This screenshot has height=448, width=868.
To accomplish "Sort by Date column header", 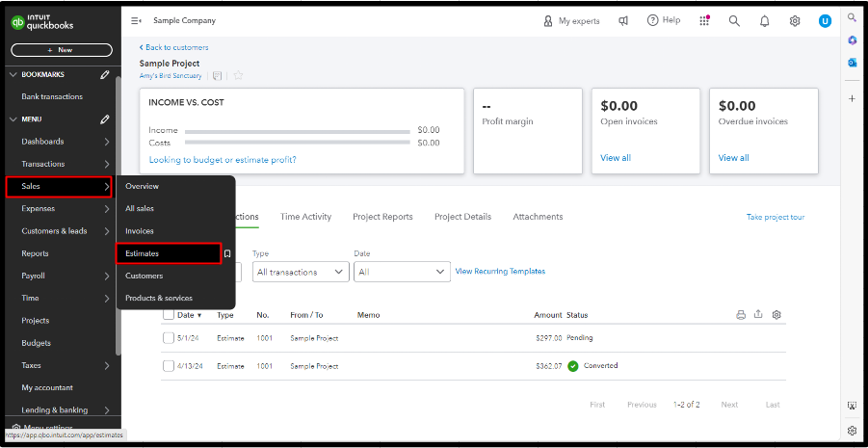I will click(x=190, y=315).
